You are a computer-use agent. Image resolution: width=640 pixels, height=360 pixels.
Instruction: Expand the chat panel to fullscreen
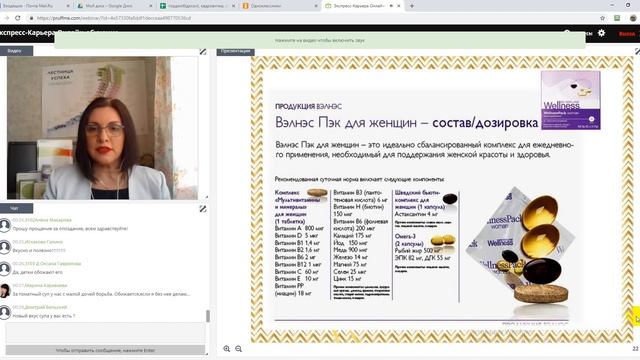point(203,209)
